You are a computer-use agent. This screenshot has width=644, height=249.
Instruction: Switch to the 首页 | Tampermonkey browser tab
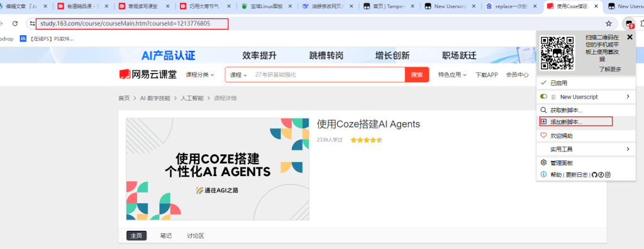389,6
